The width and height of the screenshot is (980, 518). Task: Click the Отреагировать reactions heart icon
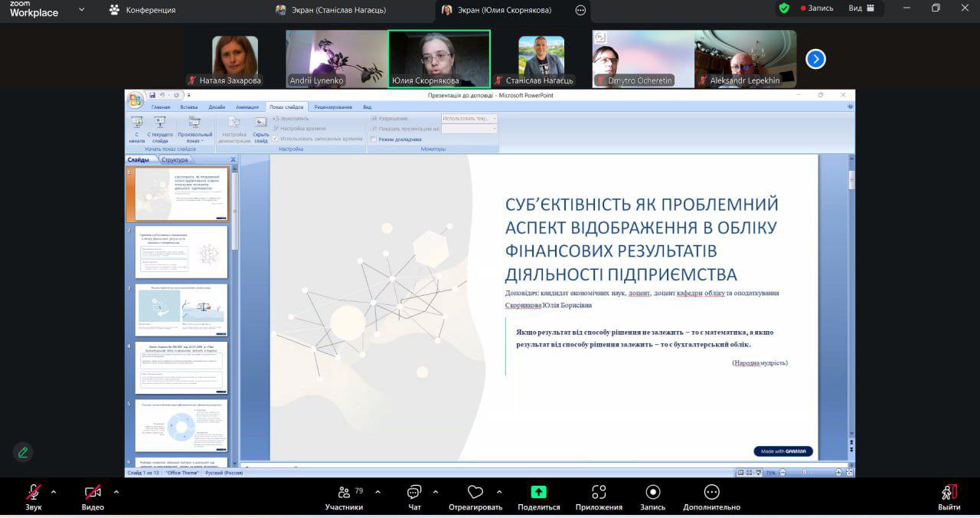pos(475,492)
